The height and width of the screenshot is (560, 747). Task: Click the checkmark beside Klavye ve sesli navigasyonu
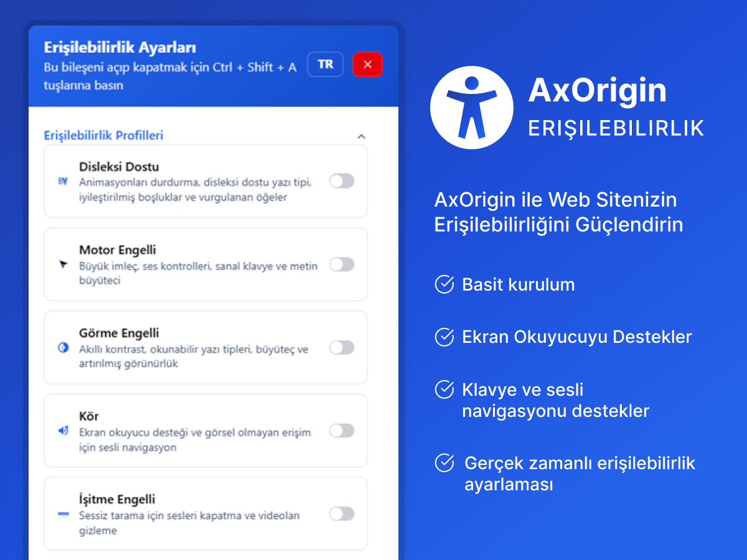point(444,390)
